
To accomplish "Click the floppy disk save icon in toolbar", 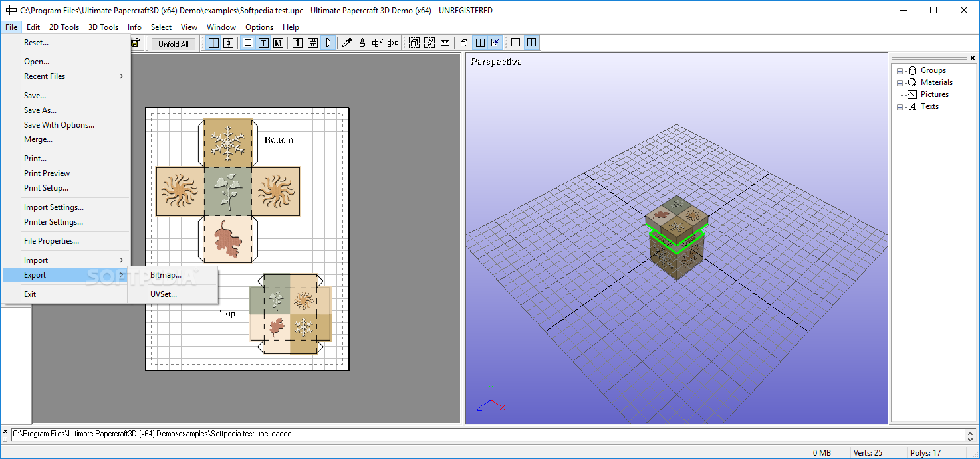I will click(x=135, y=43).
